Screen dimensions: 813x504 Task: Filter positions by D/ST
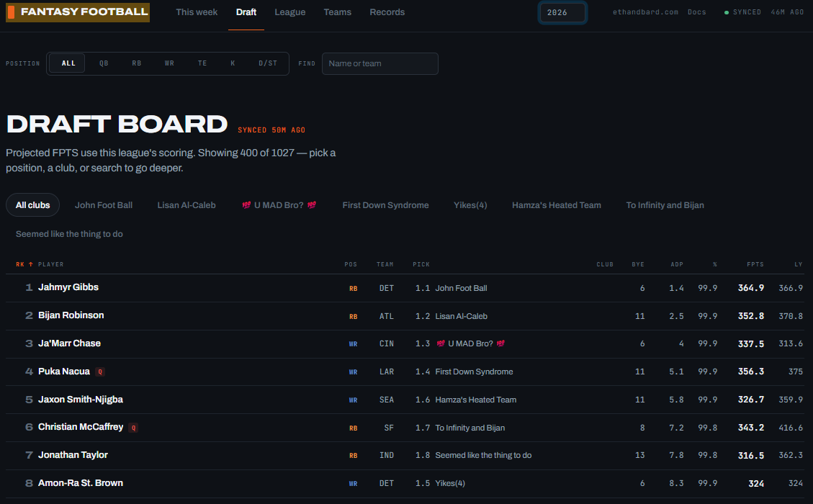(268, 63)
